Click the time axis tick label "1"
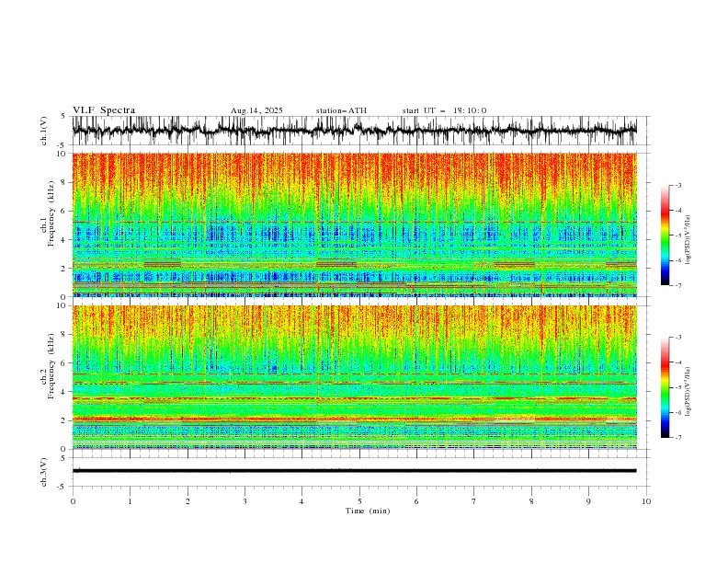Image resolution: width=728 pixels, height=563 pixels. click(x=130, y=501)
